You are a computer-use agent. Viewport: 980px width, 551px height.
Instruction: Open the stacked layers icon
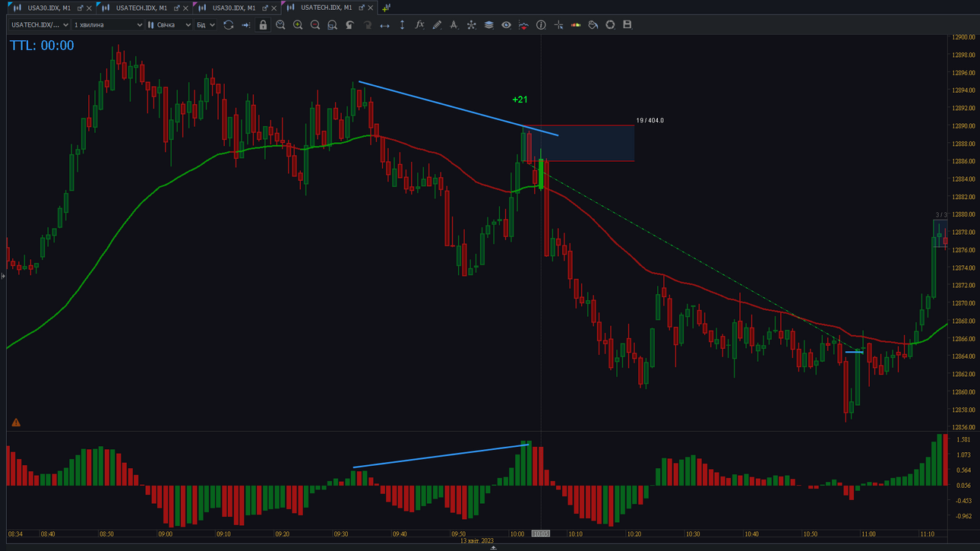pos(488,25)
